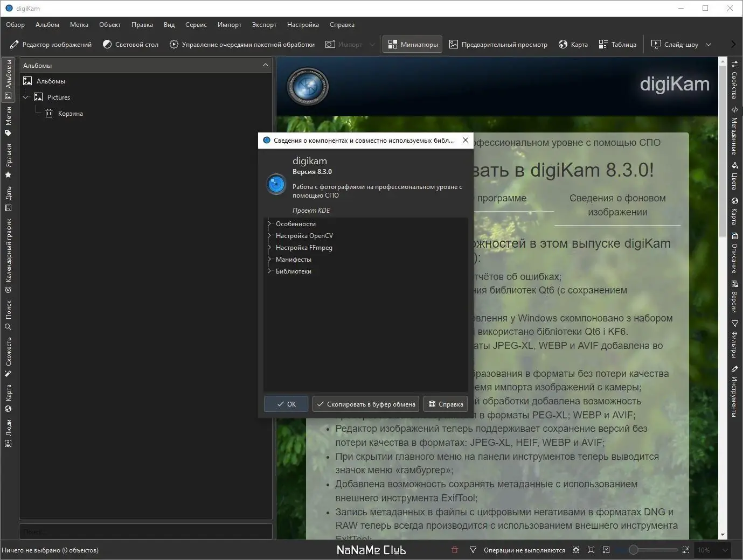
Task: Open the Альбом menu
Action: coord(47,25)
